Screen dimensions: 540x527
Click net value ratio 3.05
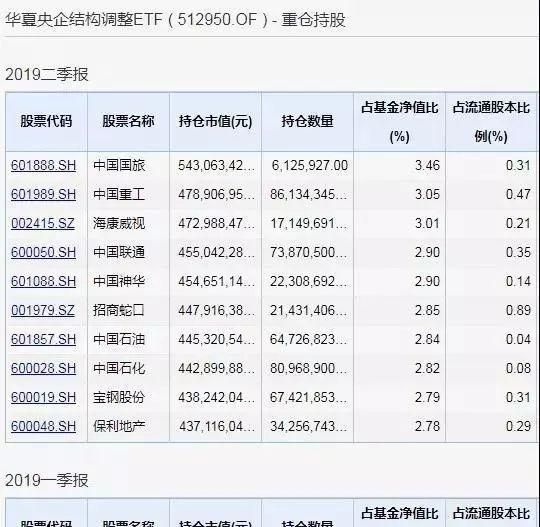[x=427, y=195]
